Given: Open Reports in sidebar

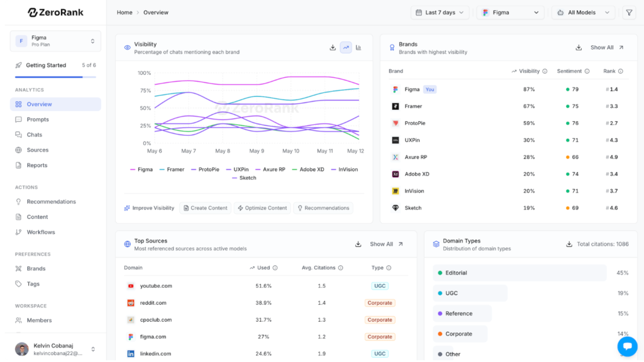Looking at the screenshot, I should tap(55, 165).
